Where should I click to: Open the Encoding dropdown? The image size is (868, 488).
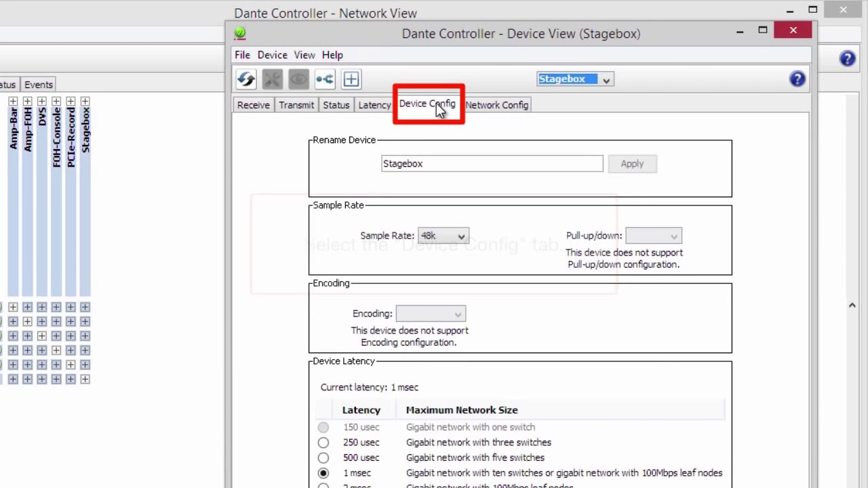click(431, 314)
